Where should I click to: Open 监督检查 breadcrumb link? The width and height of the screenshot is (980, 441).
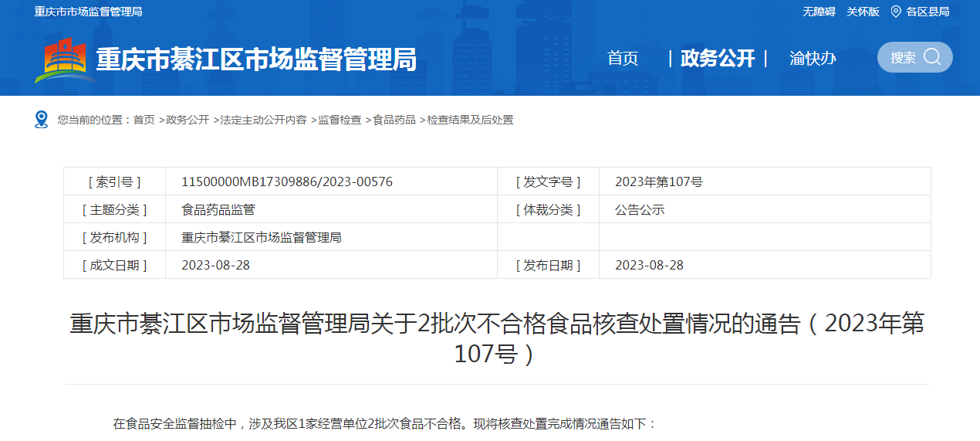tap(340, 120)
